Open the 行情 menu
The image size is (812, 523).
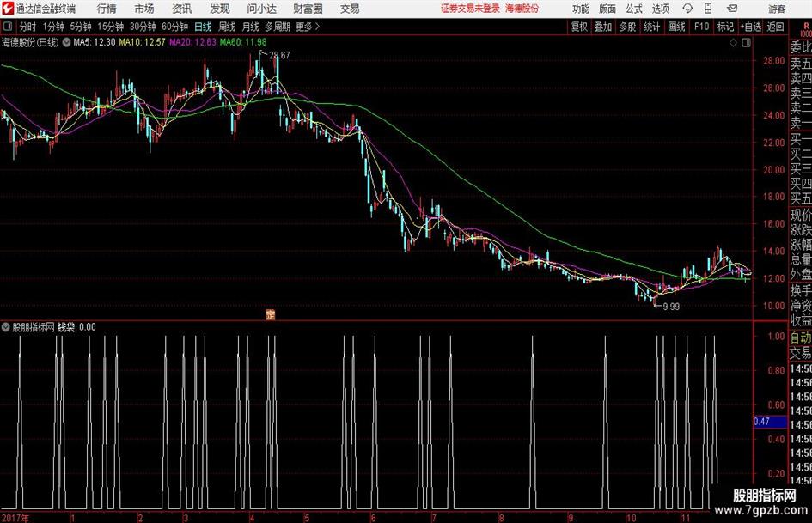coord(107,9)
